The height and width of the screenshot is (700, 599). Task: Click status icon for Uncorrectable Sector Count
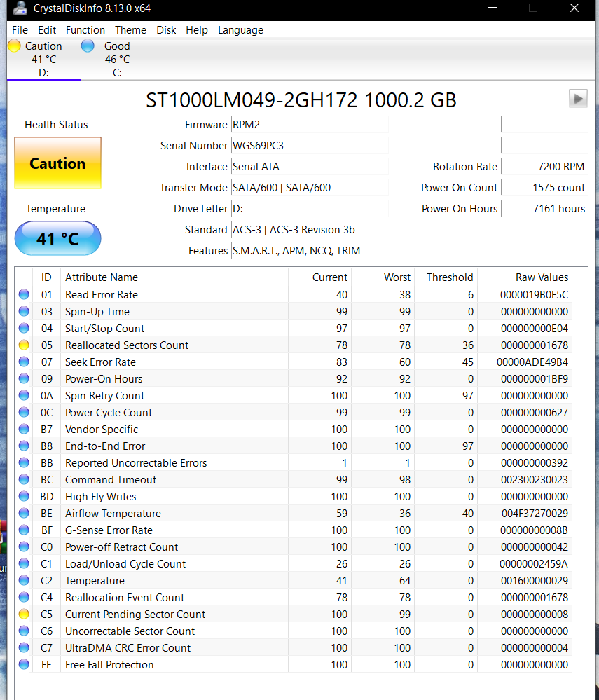point(24,631)
